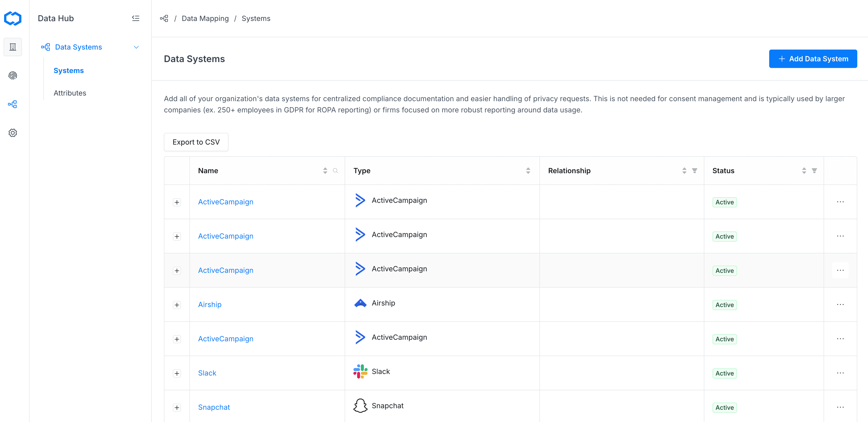This screenshot has height=422, width=868.
Task: Collapse the Data Hub sidebar panel
Action: coord(136,18)
